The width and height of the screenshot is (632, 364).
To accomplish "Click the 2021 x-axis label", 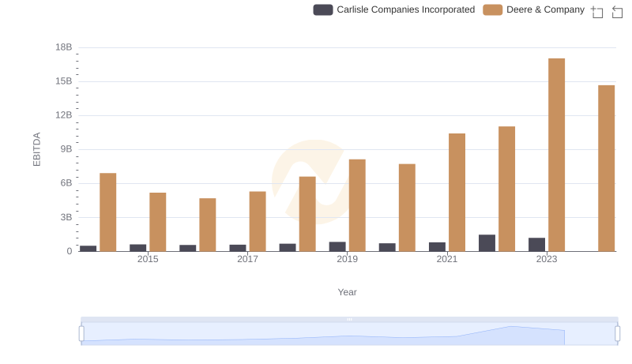I will pyautogui.click(x=447, y=259).
